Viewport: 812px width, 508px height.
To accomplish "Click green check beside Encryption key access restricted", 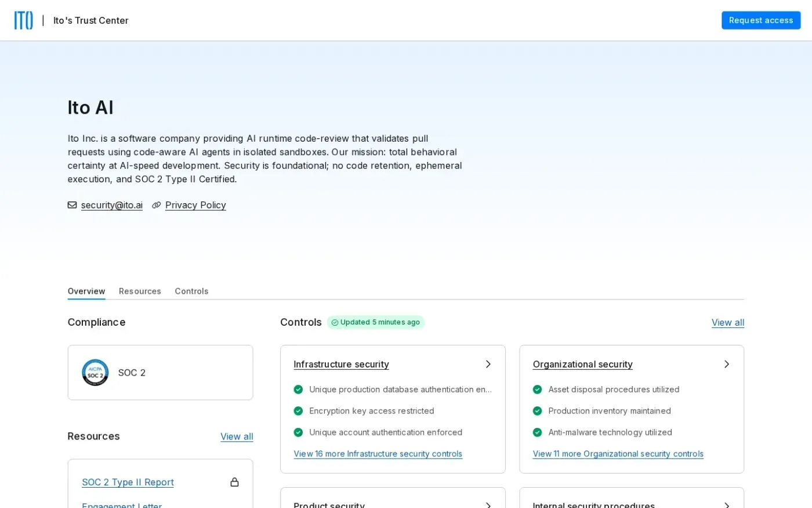I will point(298,411).
